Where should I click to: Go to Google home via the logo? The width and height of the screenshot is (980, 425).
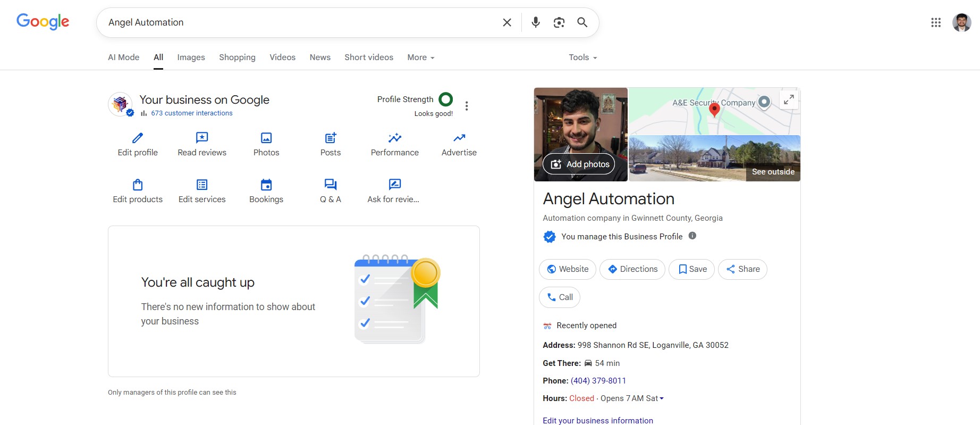(43, 22)
